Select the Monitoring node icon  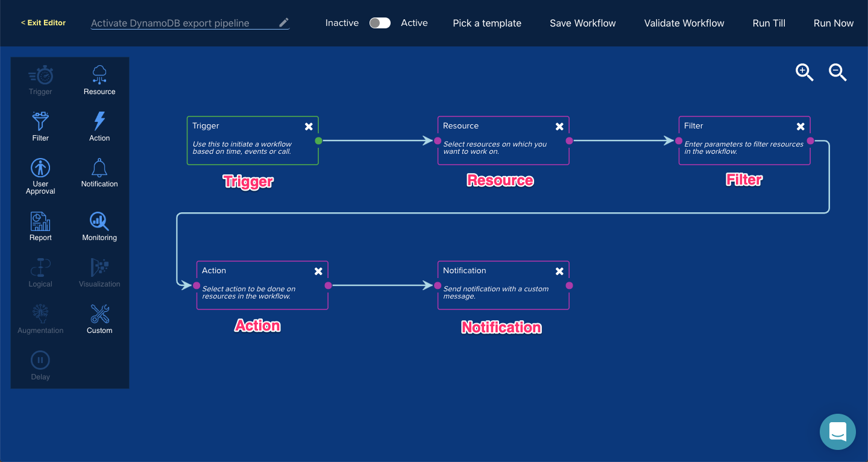99,221
